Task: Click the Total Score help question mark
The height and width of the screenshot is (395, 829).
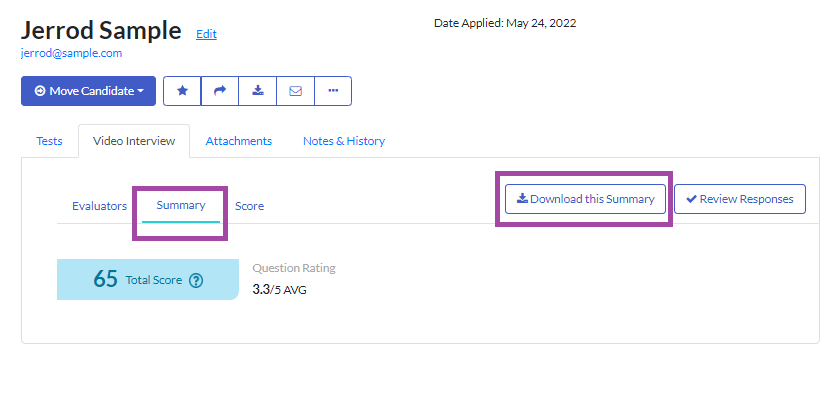Action: pos(196,280)
